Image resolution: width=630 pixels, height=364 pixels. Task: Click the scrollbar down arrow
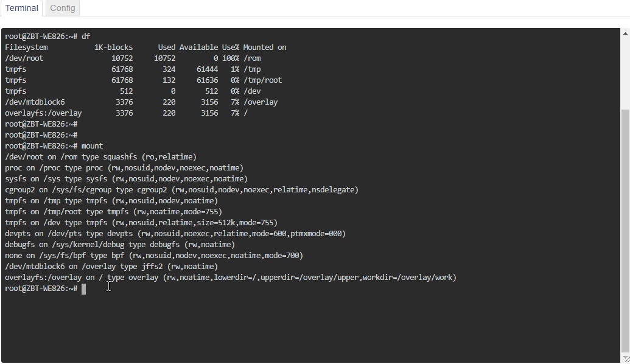[626, 358]
